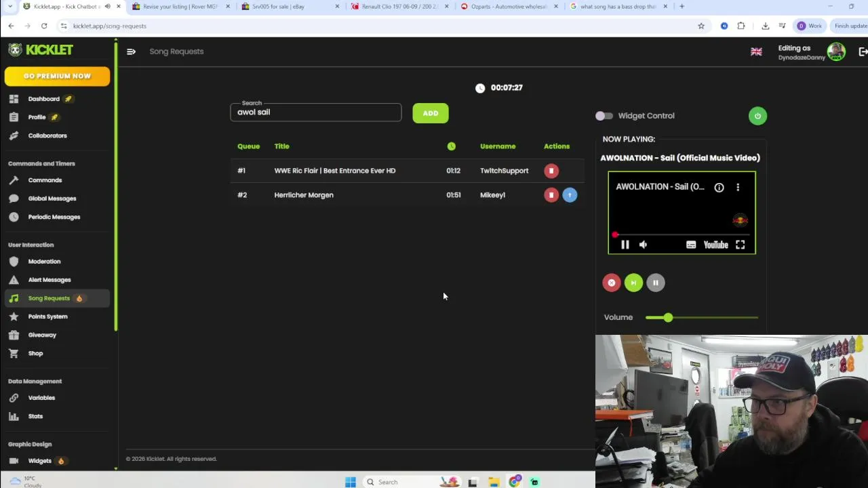Open the Windows Start menu
868x488 pixels.
coord(350,482)
